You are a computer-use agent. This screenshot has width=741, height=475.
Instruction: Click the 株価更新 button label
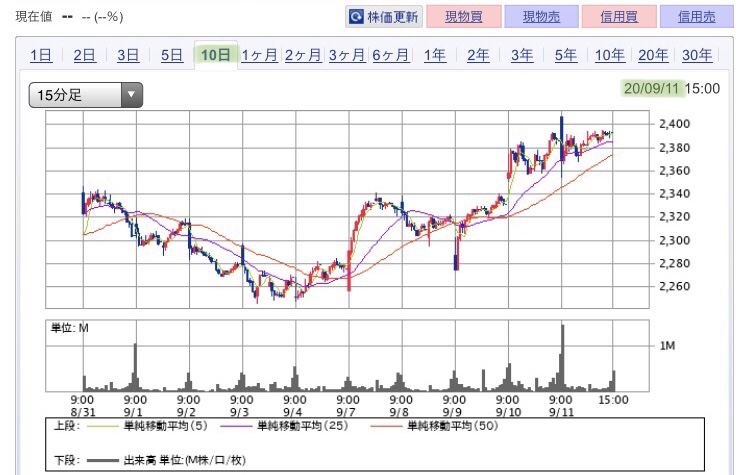pos(392,17)
